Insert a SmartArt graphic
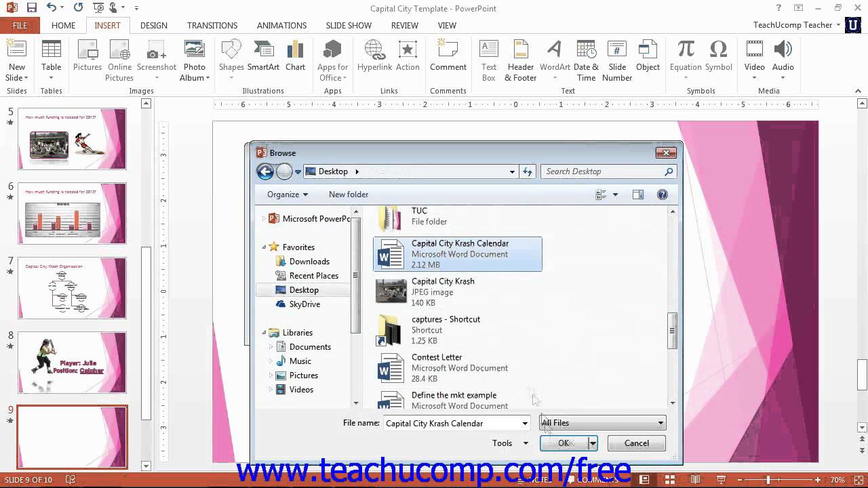868x488 pixels. pyautogui.click(x=263, y=56)
